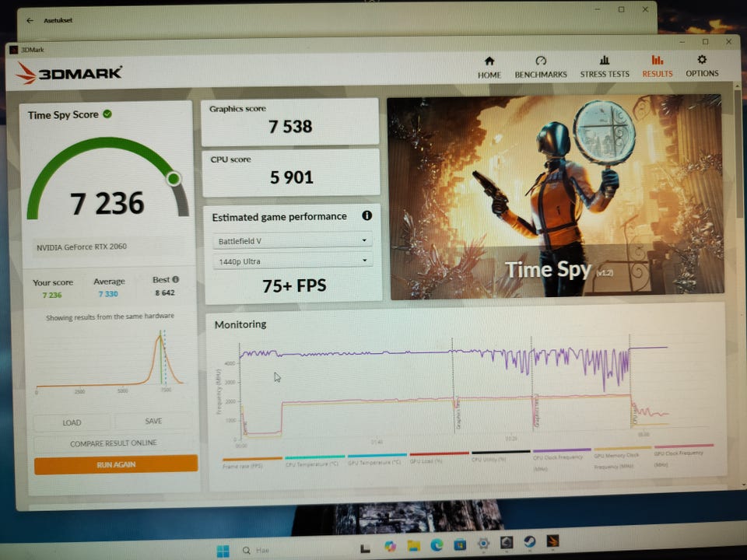The width and height of the screenshot is (747, 560).
Task: Click the Time Spy benchmark artwork
Action: tap(556, 196)
